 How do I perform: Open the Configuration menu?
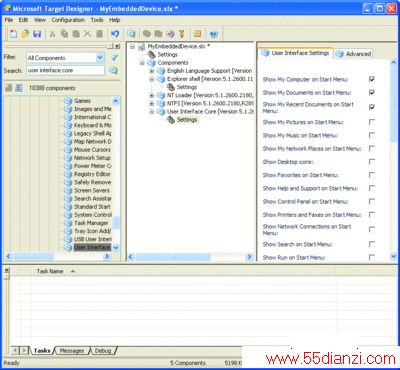68,20
